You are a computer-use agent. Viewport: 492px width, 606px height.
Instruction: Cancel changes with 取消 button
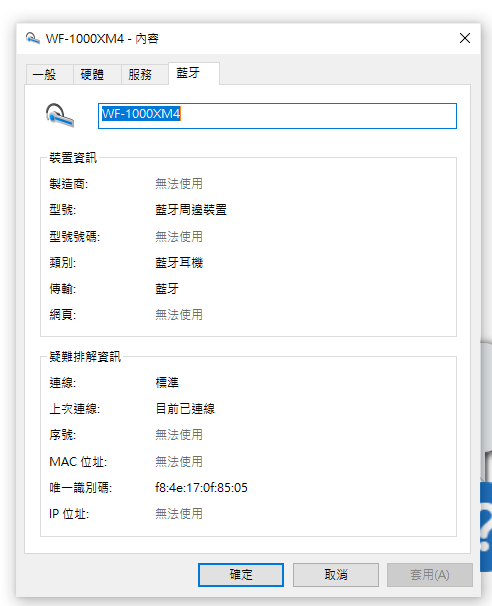(335, 575)
